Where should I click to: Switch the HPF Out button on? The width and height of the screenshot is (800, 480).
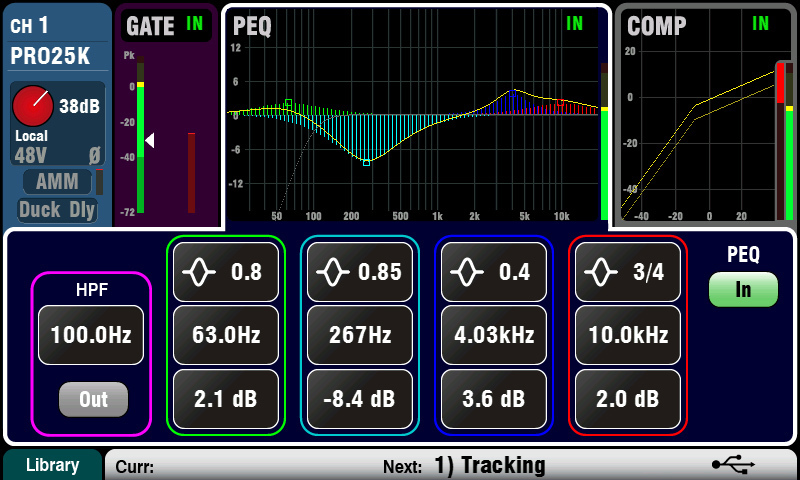[92, 399]
